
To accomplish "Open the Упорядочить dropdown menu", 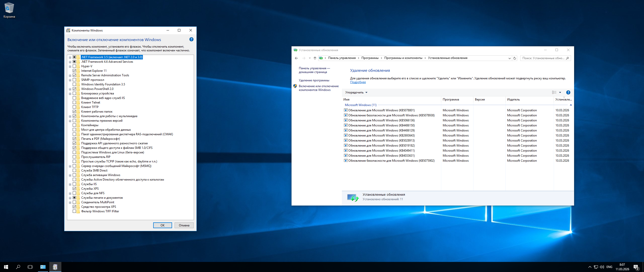I will click(356, 92).
